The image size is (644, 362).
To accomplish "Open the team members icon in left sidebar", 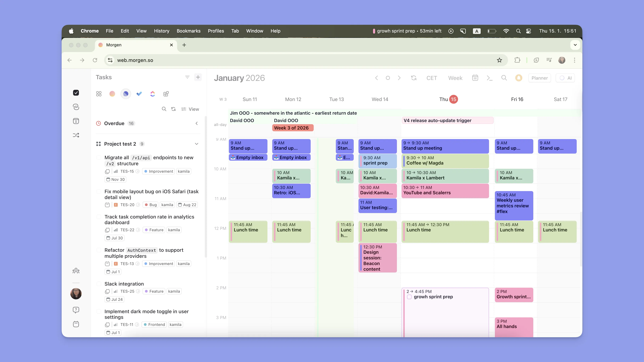I will click(x=76, y=271).
